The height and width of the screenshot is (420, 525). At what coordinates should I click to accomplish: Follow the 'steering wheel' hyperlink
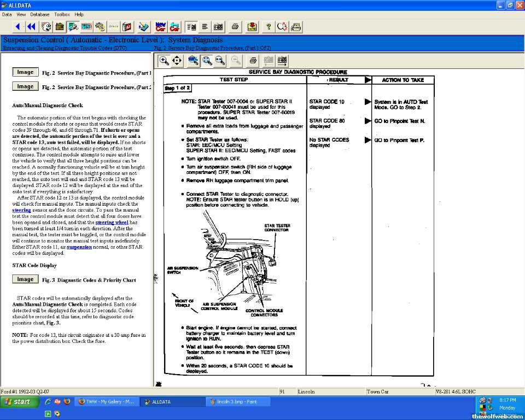click(x=112, y=223)
